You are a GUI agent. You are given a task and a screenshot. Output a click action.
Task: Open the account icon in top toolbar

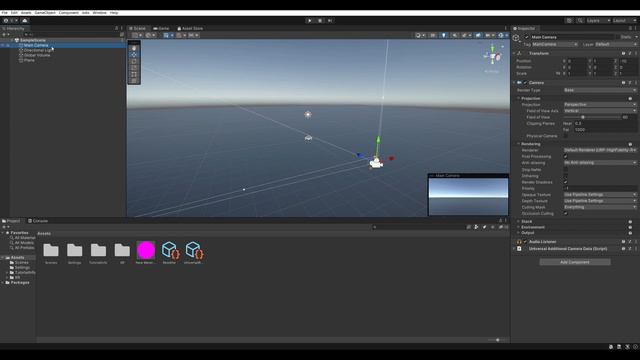pos(6,20)
